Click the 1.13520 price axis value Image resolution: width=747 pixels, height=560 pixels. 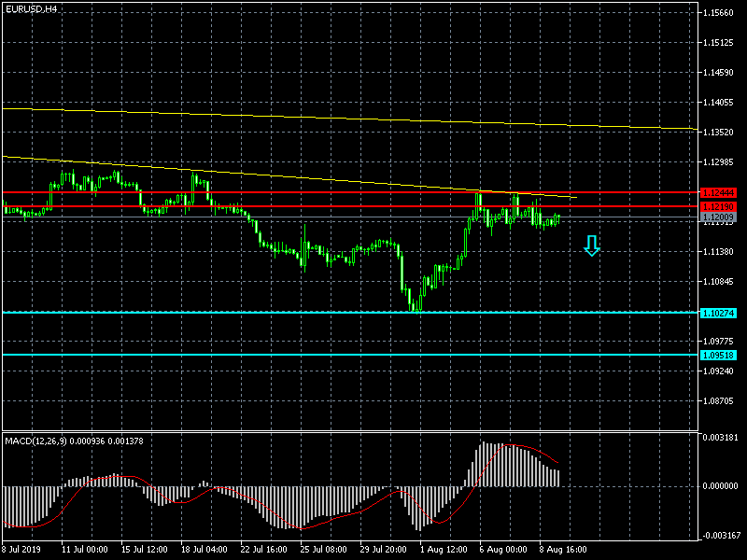click(718, 133)
